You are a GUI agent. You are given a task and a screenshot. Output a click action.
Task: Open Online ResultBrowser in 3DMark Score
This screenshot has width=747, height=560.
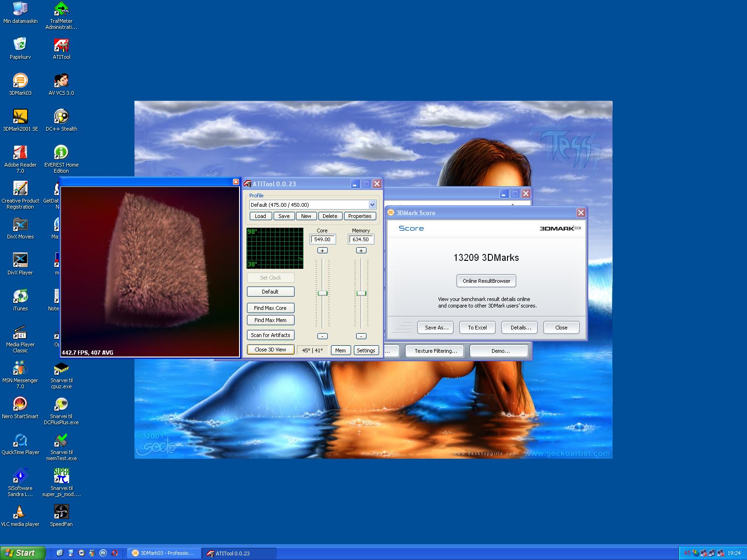pos(486,281)
